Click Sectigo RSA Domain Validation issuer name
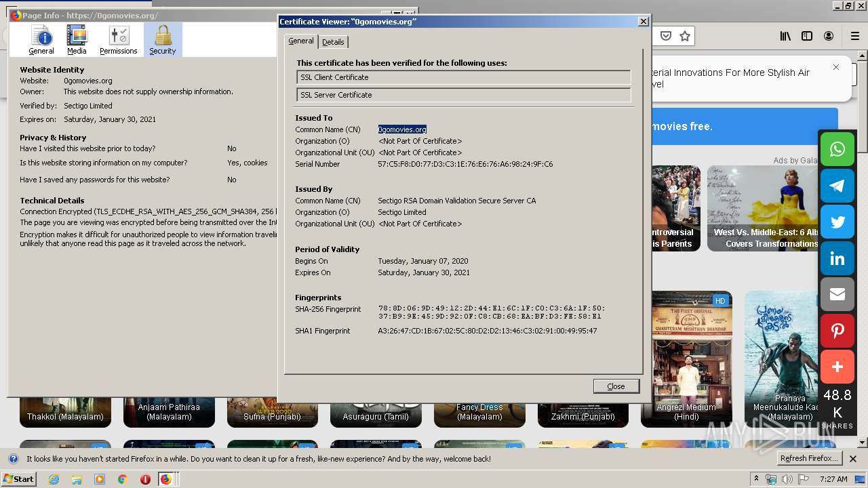 tap(456, 201)
